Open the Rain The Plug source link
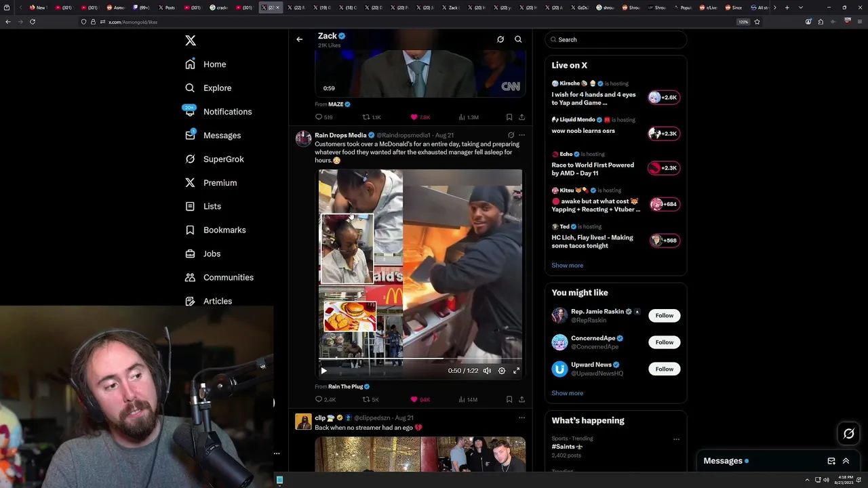 pos(349,386)
